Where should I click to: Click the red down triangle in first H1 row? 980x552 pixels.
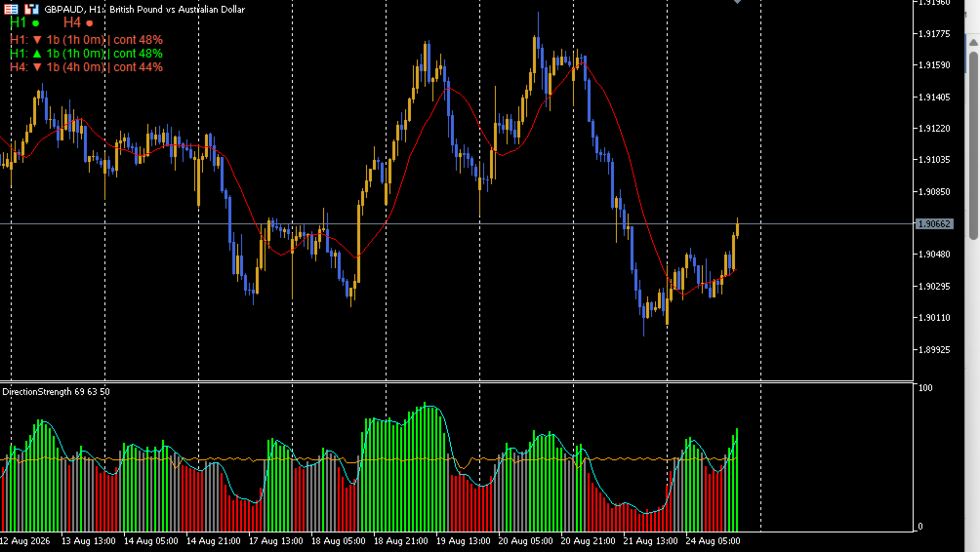click(37, 39)
